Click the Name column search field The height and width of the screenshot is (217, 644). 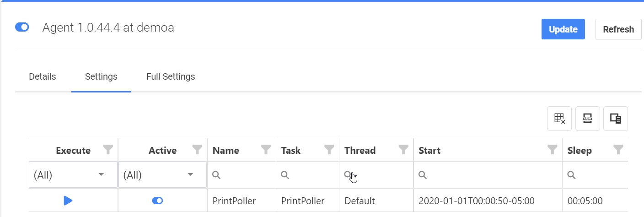[245, 175]
